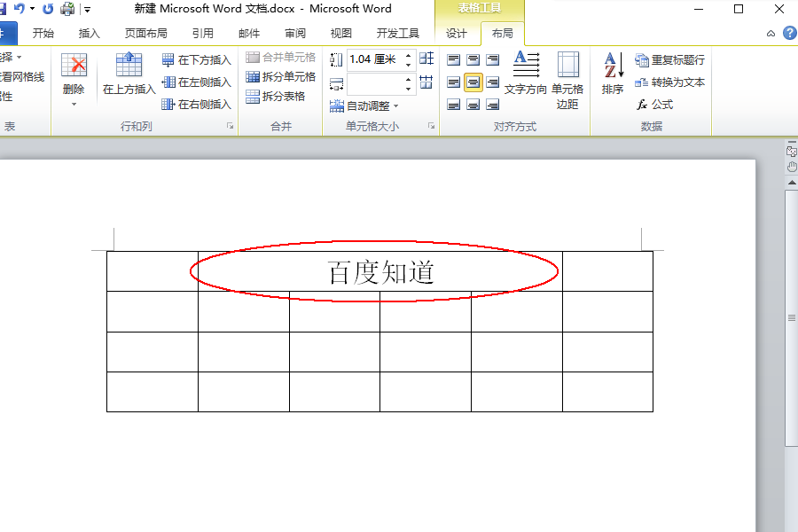Screen dimensions: 798x532
Task: Open the Cell Size (单元格大小) dialog launcher
Action: [432, 126]
